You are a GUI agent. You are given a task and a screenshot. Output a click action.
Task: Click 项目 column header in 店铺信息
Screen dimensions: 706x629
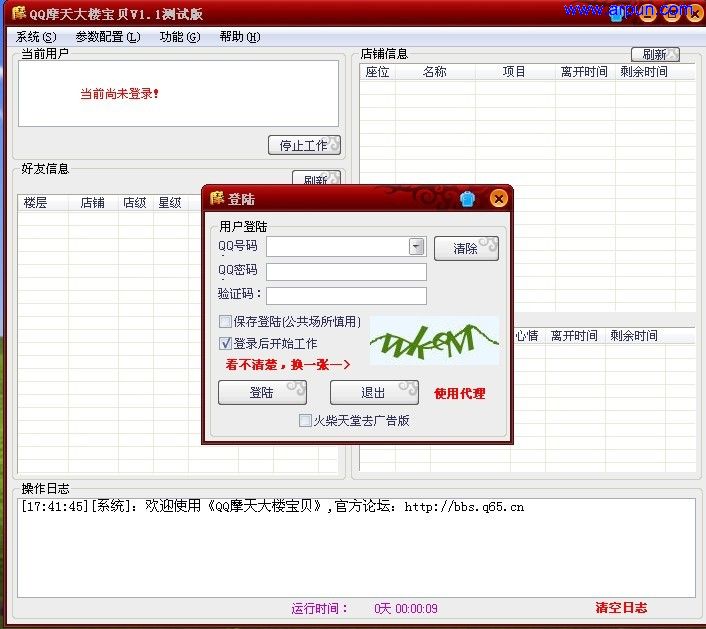coord(515,72)
